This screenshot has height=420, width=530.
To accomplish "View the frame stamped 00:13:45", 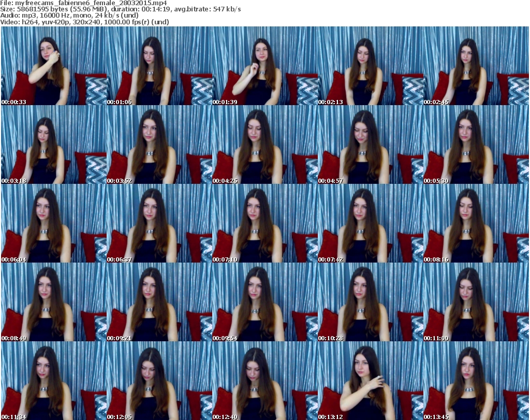I will coord(476,381).
